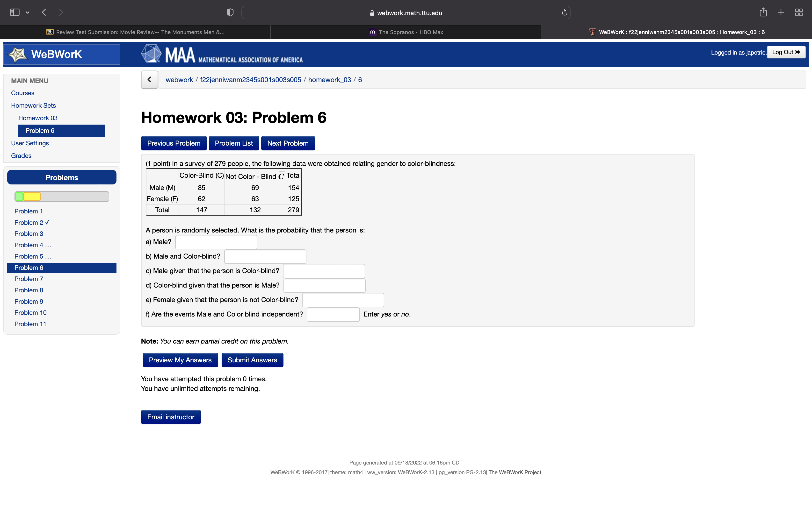Screen dimensions: 812x507
Task: Click the Share icon in toolbar
Action: pyautogui.click(x=763, y=12)
